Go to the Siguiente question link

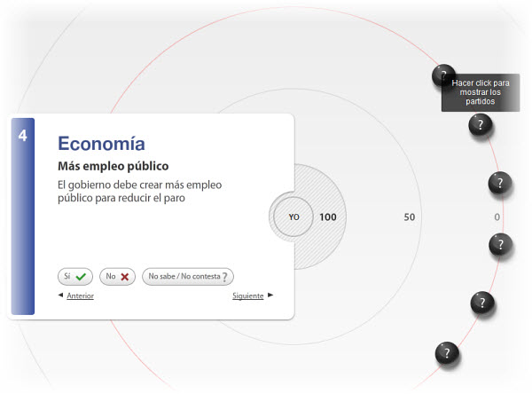click(247, 295)
